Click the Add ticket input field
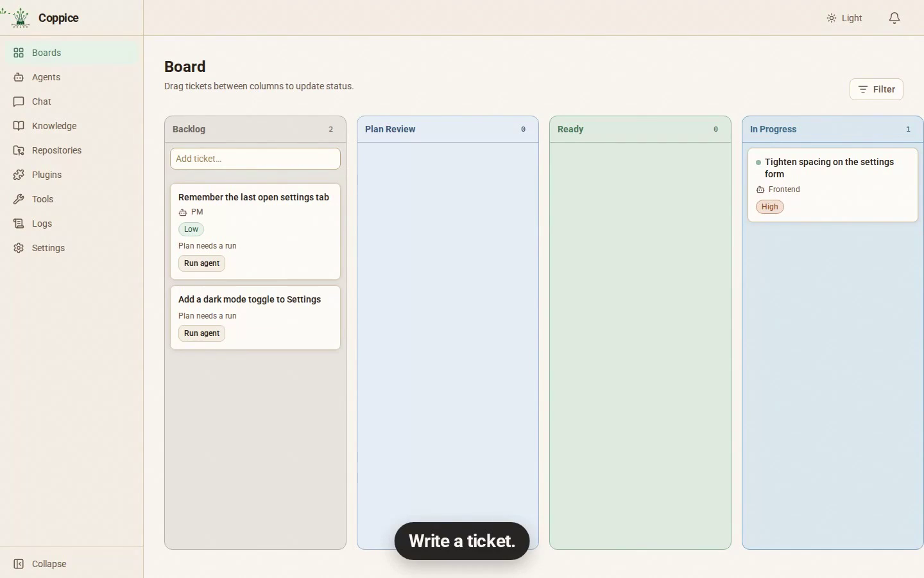 (x=255, y=159)
